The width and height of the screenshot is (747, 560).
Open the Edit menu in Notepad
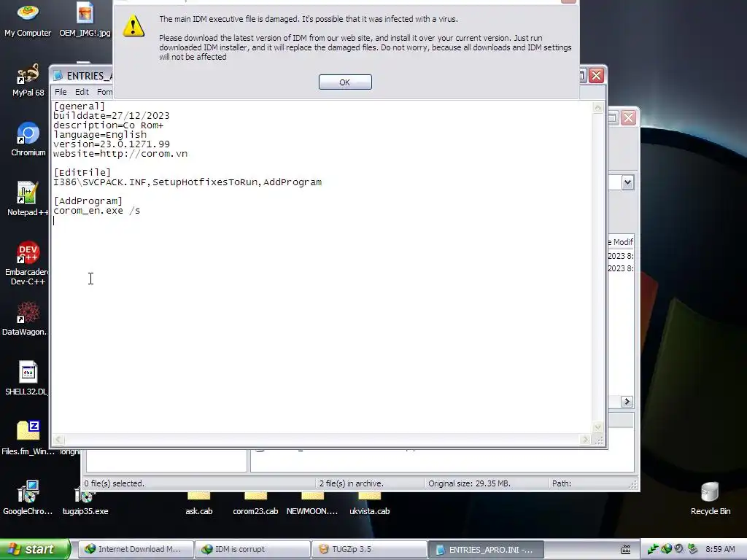[82, 92]
